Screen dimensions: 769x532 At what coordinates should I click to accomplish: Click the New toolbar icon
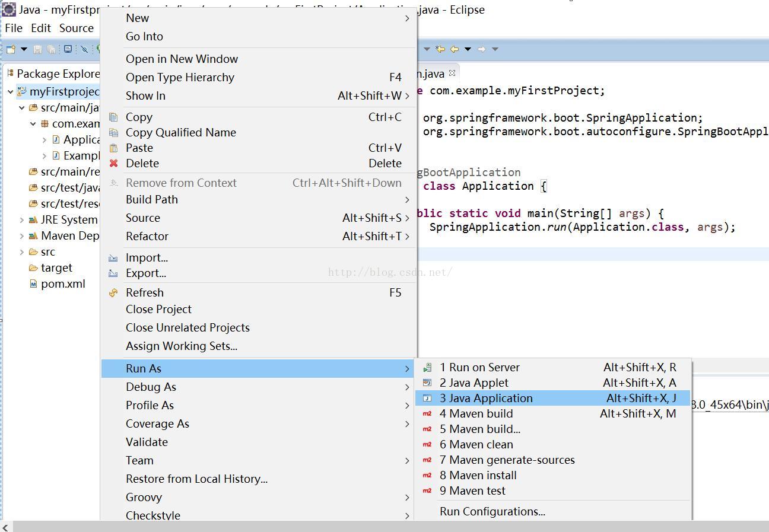coord(11,49)
